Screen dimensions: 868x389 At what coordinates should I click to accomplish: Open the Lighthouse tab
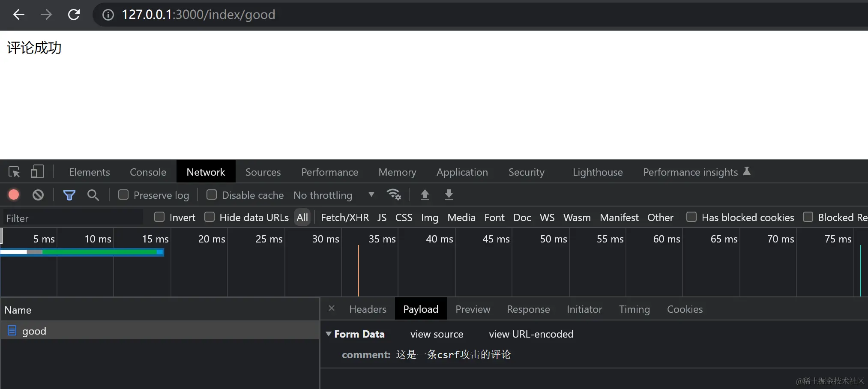coord(598,172)
